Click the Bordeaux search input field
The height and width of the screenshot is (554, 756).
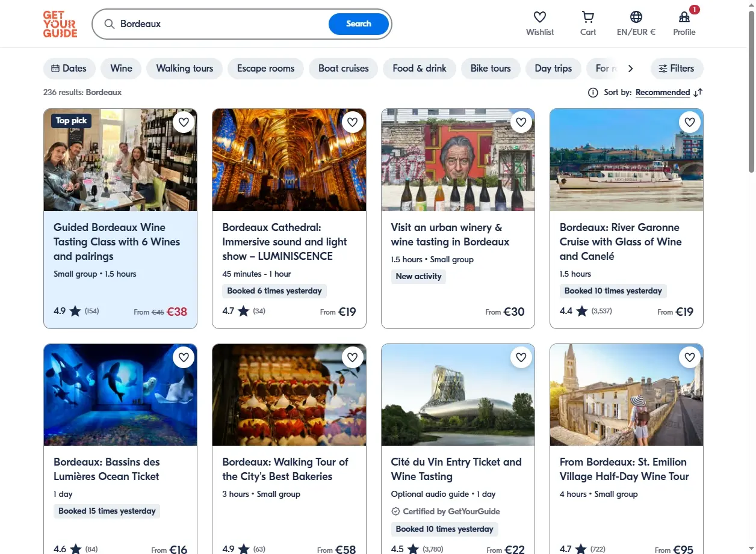pos(222,24)
